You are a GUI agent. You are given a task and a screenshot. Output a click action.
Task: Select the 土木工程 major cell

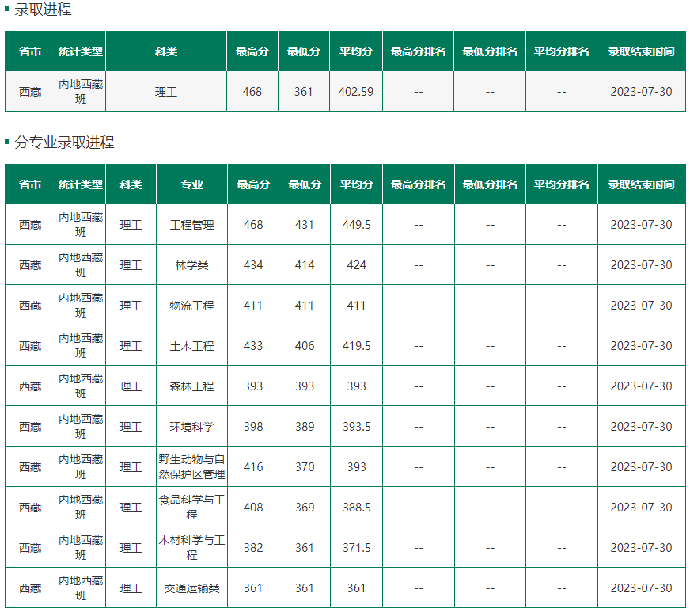point(191,346)
